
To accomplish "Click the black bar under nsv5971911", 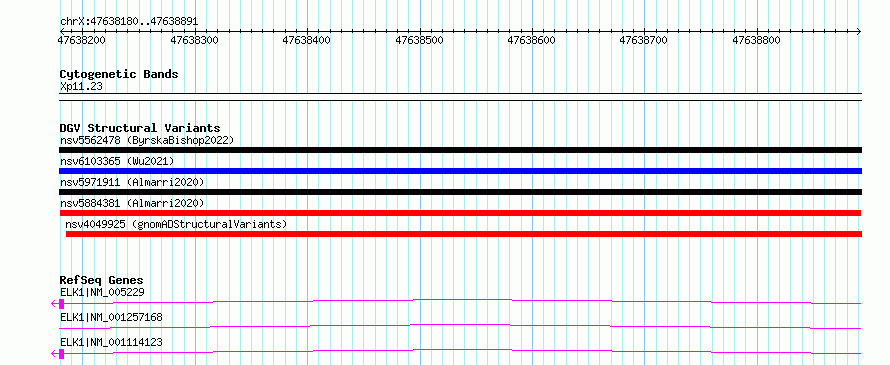I will [460, 192].
